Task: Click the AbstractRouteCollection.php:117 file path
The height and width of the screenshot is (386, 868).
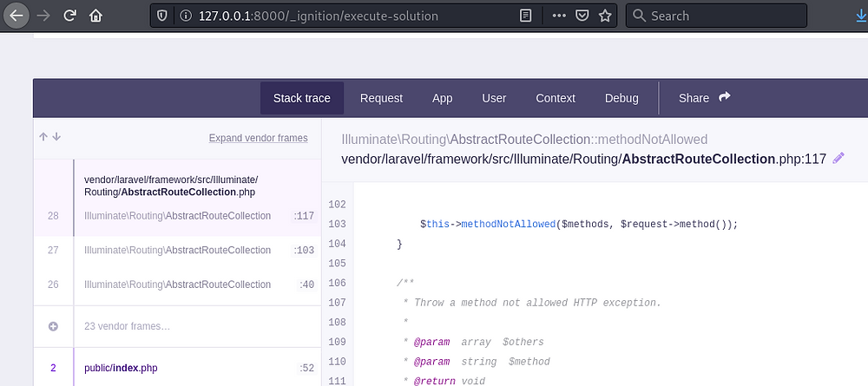Action: (584, 160)
